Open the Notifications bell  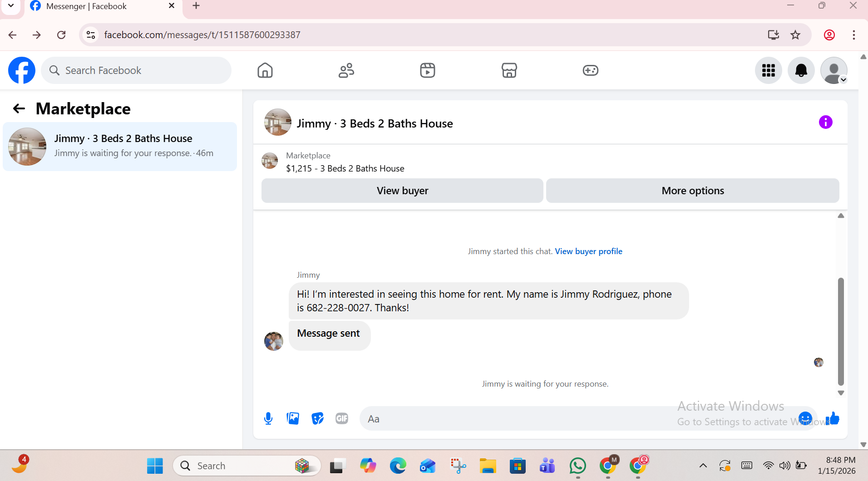tap(801, 70)
